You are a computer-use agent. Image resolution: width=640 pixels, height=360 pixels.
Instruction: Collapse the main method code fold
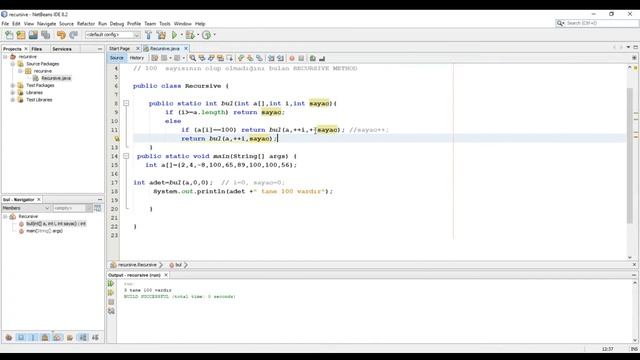click(126, 156)
